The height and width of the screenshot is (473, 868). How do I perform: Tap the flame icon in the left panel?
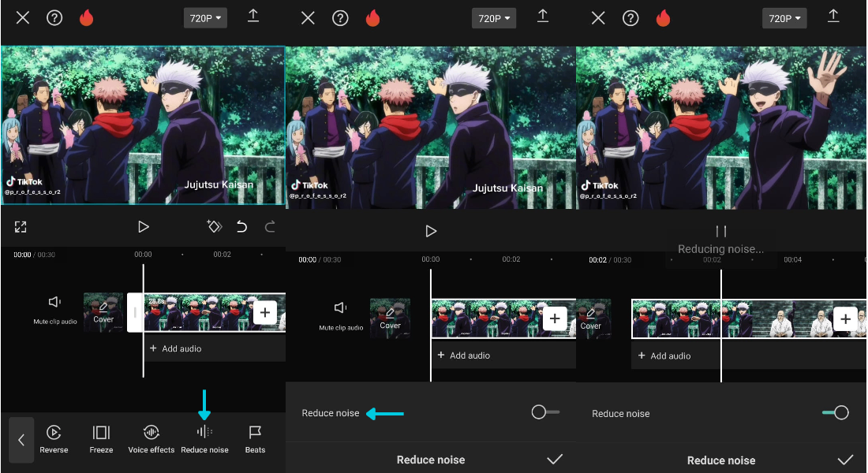(86, 17)
